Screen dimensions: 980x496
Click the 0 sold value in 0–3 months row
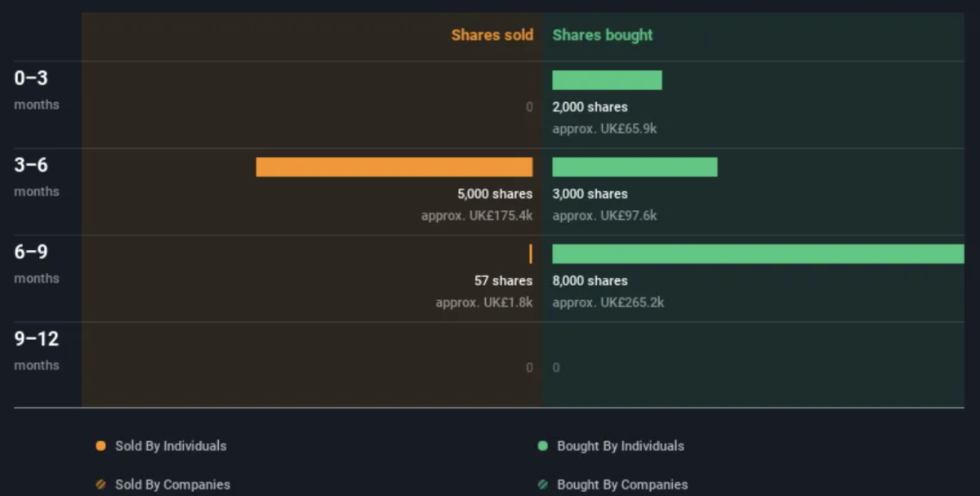coord(529,107)
